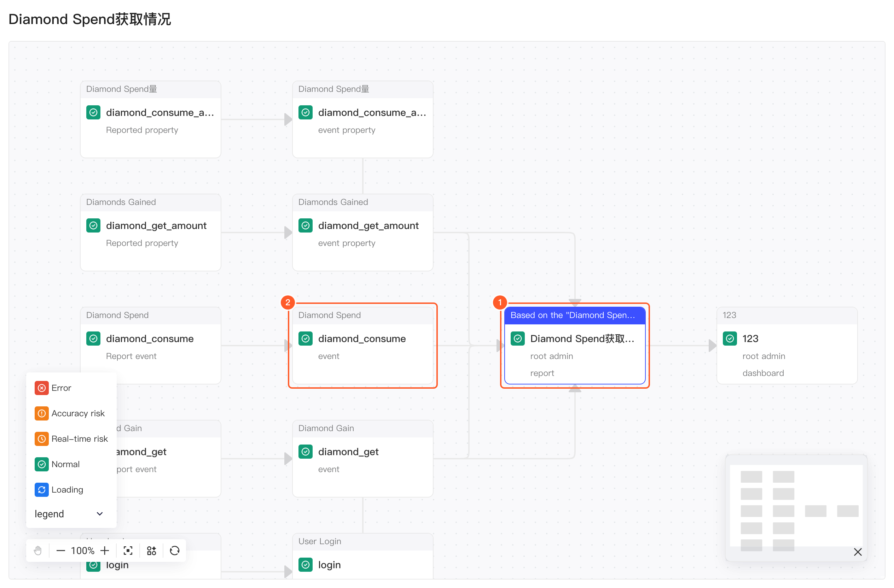Viewport: 894px width, 588px height.
Task: Select diamond_consume_a... event property node
Action: [362, 119]
